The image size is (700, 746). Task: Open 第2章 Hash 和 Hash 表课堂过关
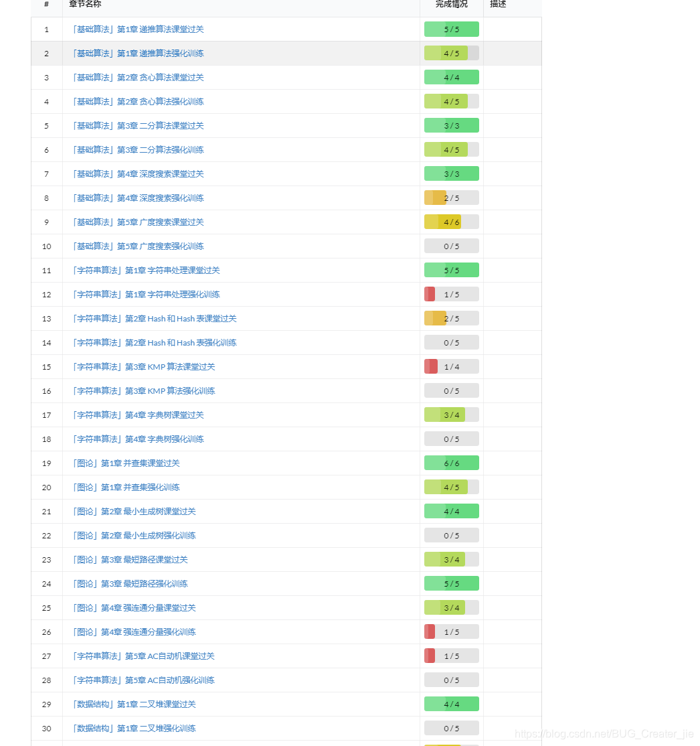[x=154, y=319]
